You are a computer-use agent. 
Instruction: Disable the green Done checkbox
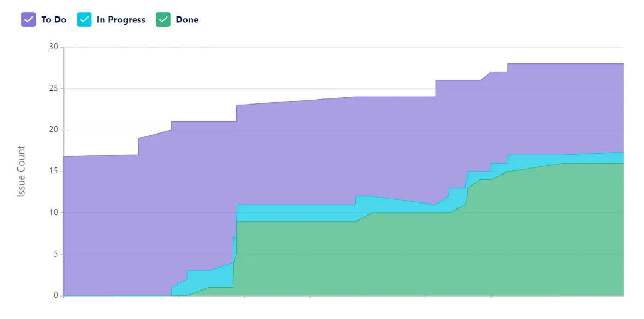(x=163, y=20)
